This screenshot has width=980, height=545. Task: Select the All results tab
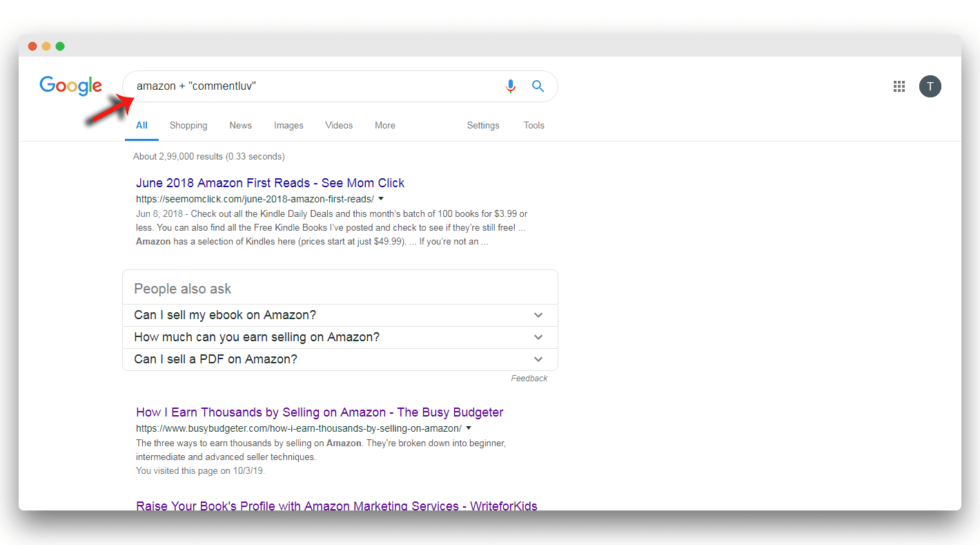point(141,126)
